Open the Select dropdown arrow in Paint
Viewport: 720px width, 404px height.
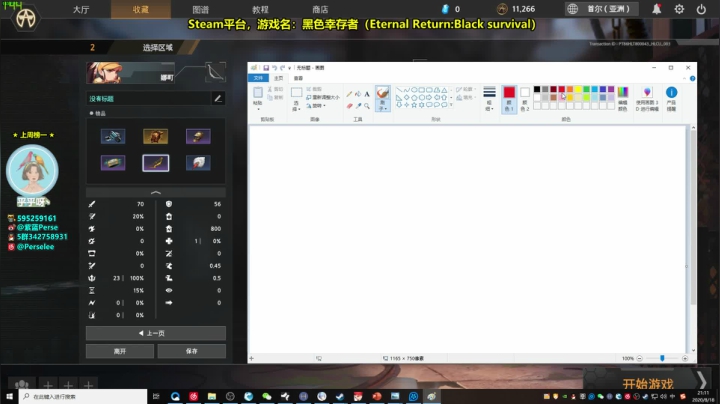pyautogui.click(x=297, y=107)
